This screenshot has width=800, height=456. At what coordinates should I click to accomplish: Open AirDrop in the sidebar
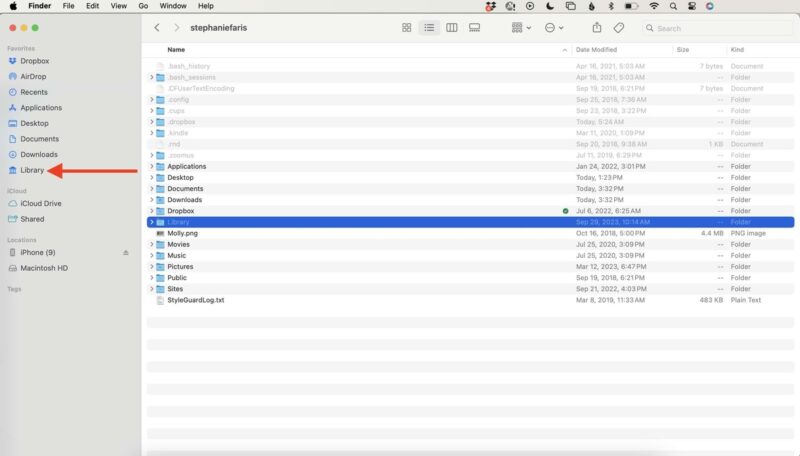pyautogui.click(x=33, y=77)
